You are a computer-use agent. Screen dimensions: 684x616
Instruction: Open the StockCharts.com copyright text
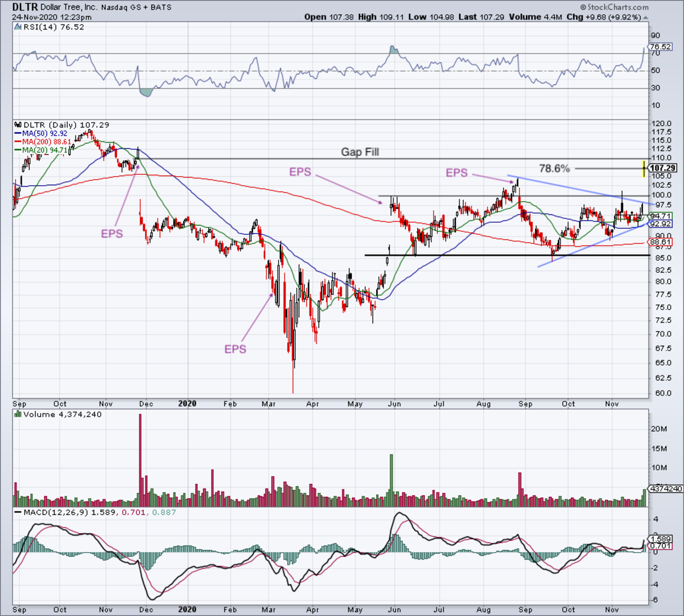614,7
